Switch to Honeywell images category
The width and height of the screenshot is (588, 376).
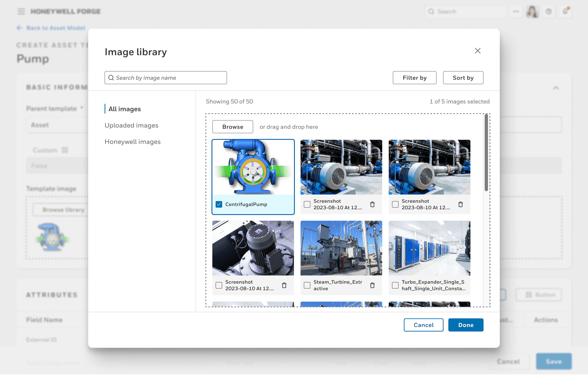[x=133, y=142]
